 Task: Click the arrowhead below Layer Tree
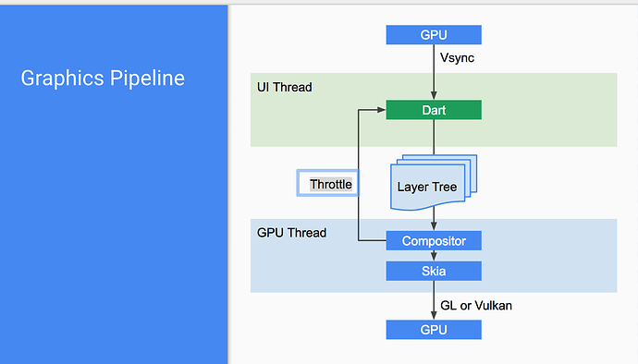click(434, 225)
